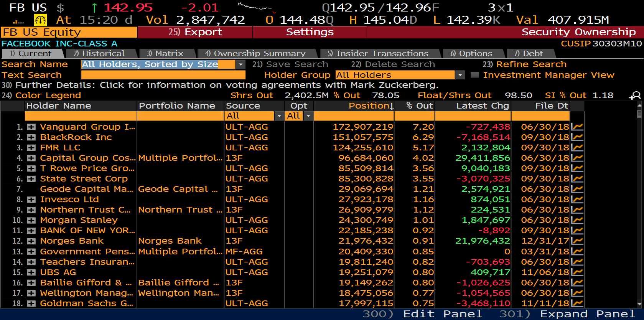644x320 pixels.
Task: Open chart icon for UBS AG row
Action: [577, 272]
